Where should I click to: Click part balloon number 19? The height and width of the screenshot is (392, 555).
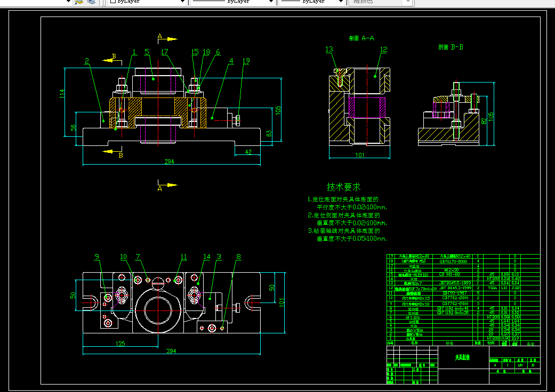point(246,61)
